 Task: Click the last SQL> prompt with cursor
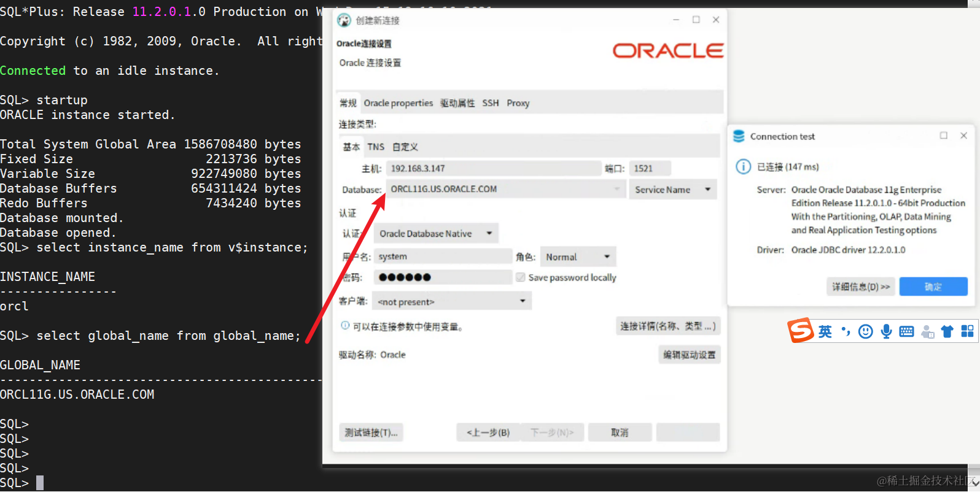coord(21,483)
